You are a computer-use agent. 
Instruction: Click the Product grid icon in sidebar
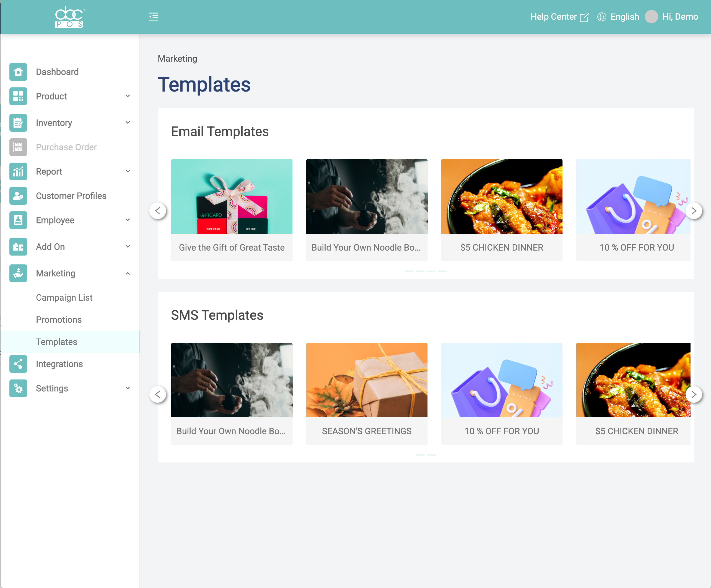coord(18,96)
